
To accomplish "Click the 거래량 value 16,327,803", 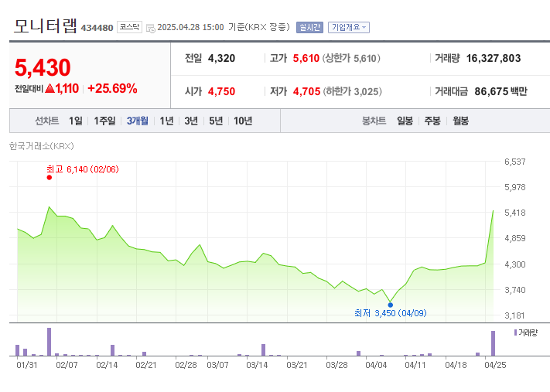I will [494, 58].
